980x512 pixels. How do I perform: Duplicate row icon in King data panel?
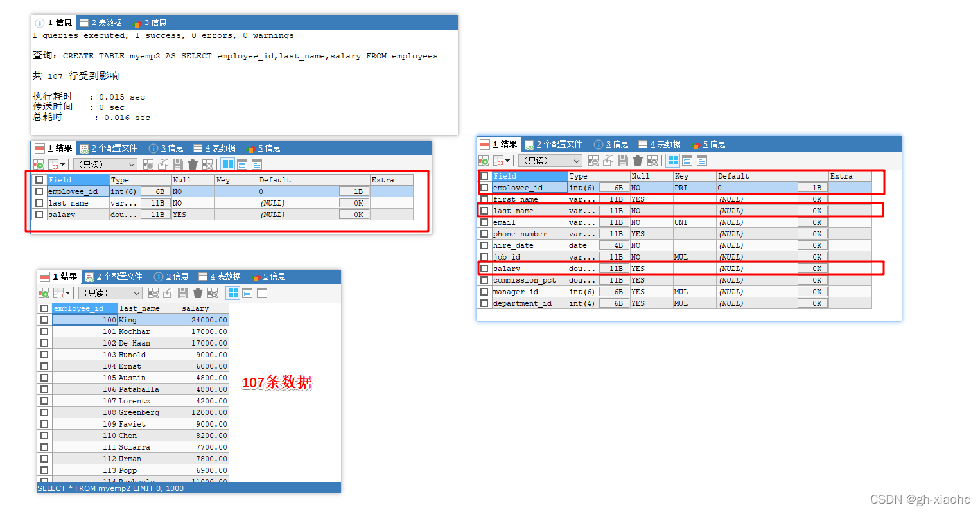pos(168,293)
